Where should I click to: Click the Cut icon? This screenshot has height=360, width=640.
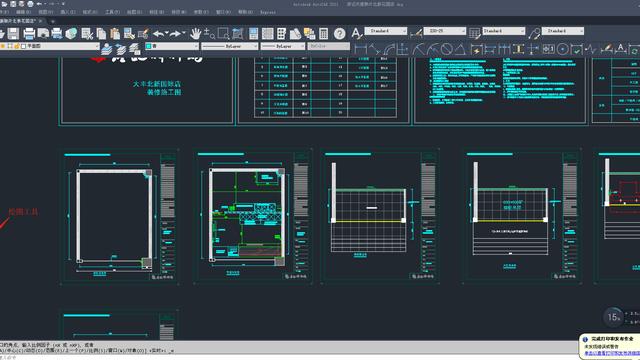pyautogui.click(x=87, y=33)
